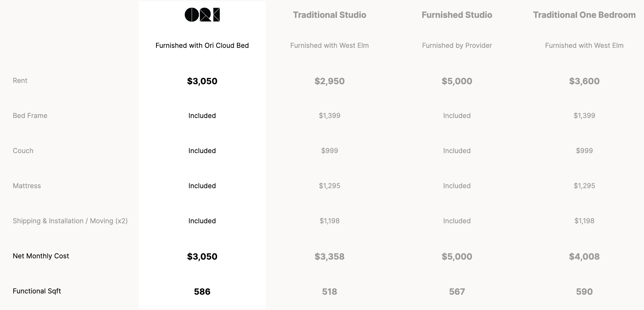Select the Traditional Studio column header
Image resolution: width=644 pixels, height=310 pixels.
click(x=329, y=15)
